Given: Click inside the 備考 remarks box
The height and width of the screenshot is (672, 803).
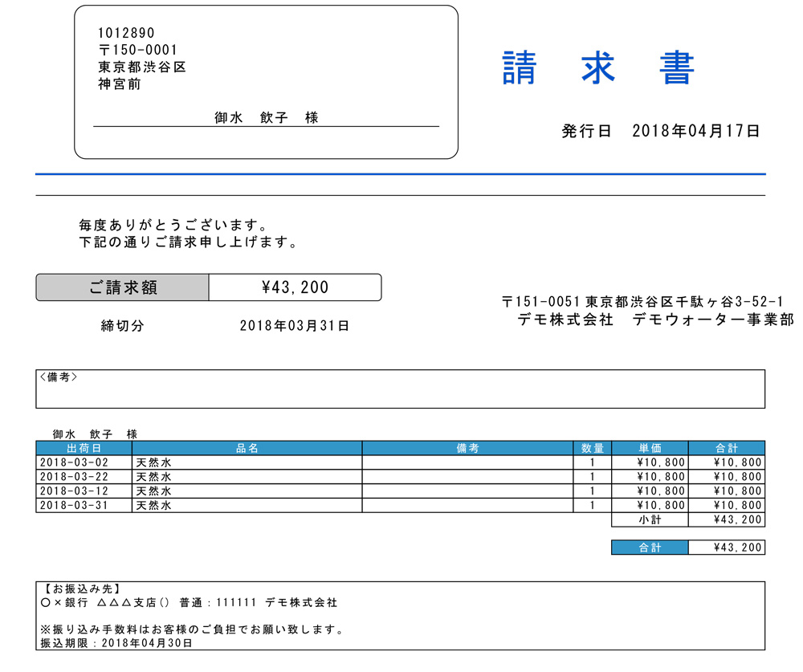Looking at the screenshot, I should click(x=400, y=392).
